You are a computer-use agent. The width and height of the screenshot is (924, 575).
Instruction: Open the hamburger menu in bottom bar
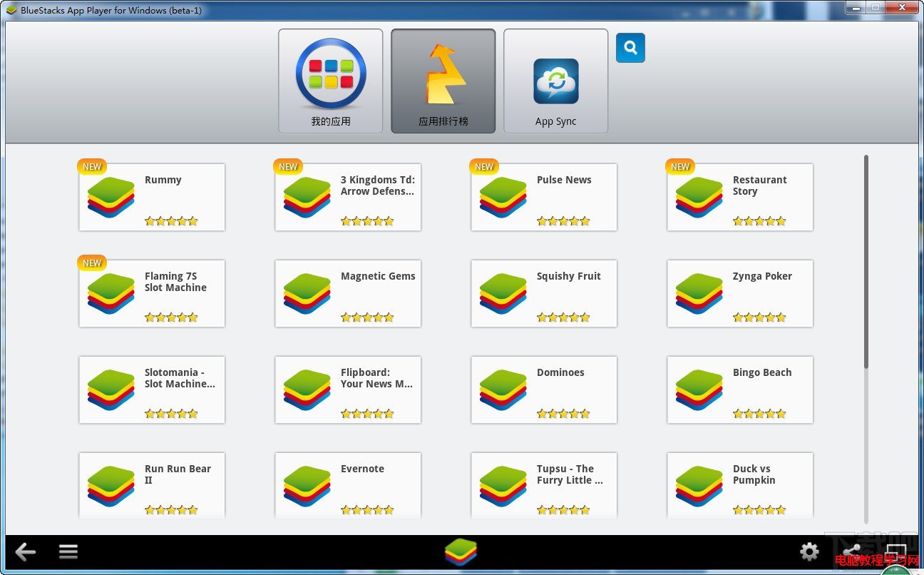coord(68,551)
